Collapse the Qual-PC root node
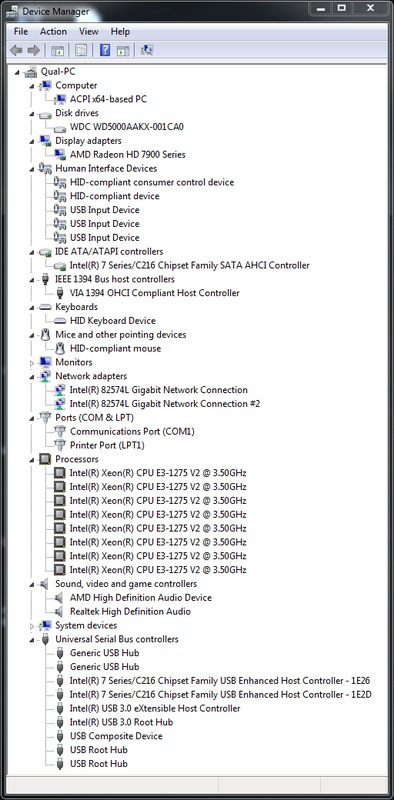The image size is (394, 800). 17,72
